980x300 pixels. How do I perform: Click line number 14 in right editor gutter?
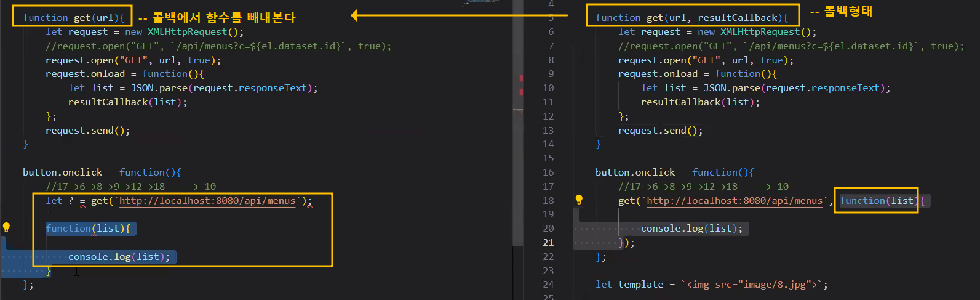pos(548,144)
